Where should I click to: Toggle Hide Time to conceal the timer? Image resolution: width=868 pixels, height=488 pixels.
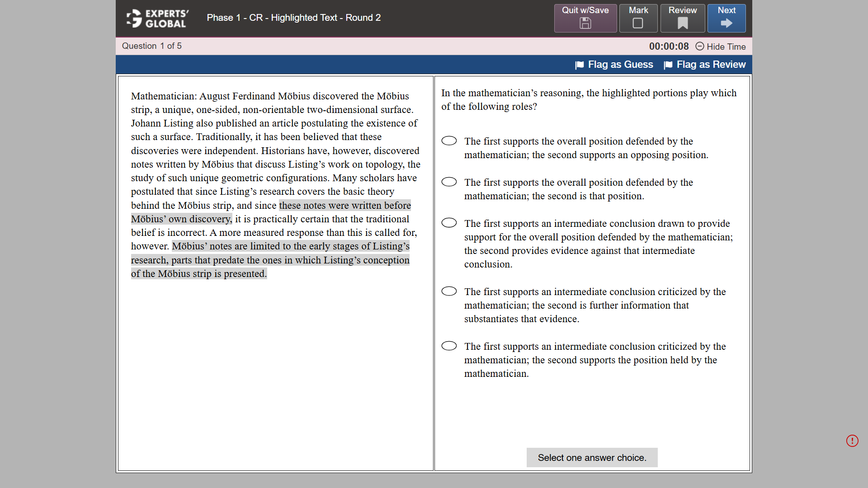point(726,47)
